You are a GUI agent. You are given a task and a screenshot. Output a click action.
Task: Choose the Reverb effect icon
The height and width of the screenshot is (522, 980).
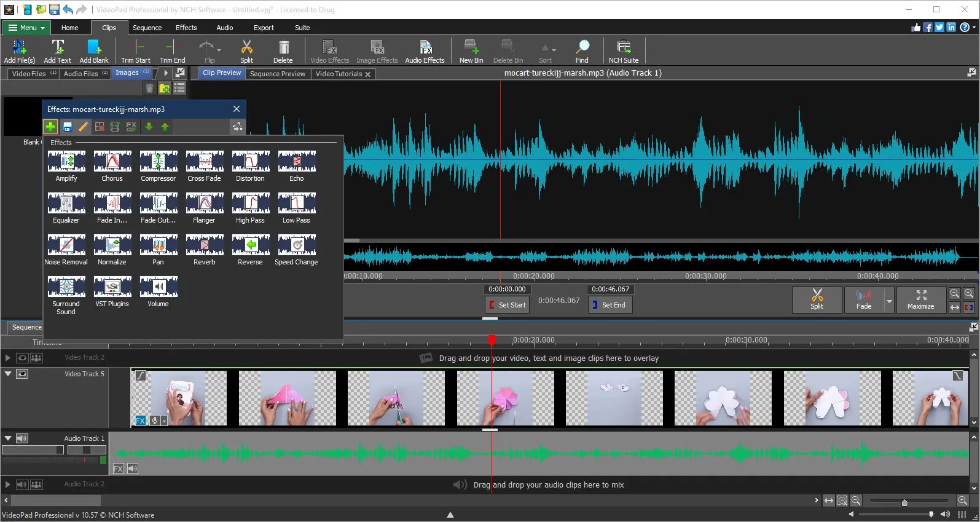click(205, 245)
